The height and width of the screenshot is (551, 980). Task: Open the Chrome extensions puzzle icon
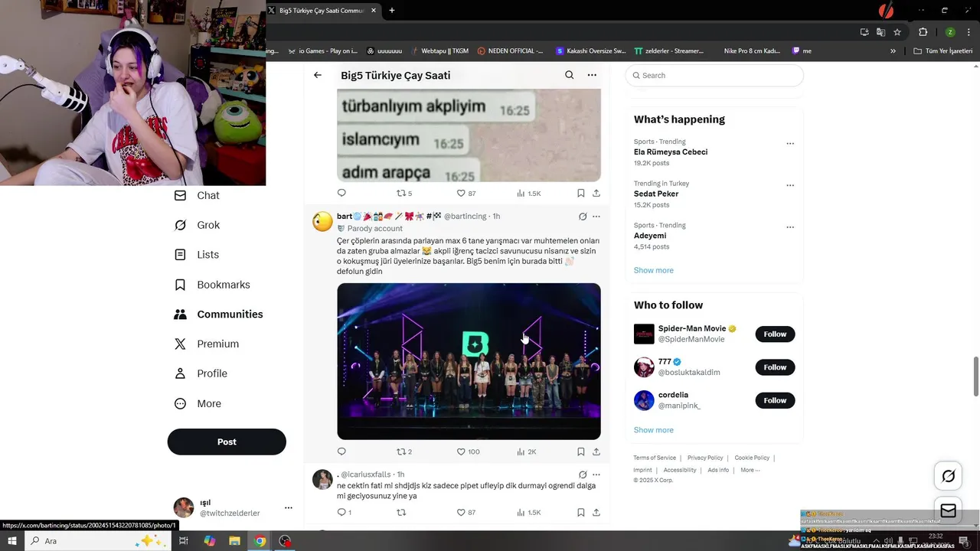923,32
